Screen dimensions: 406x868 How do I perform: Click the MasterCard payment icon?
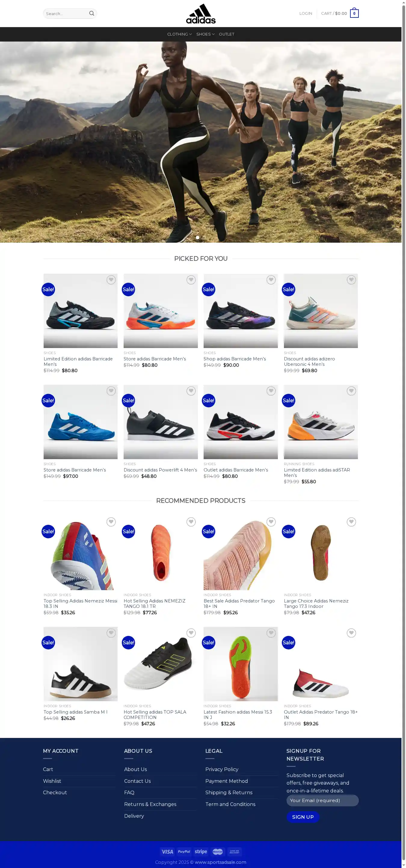(218, 851)
